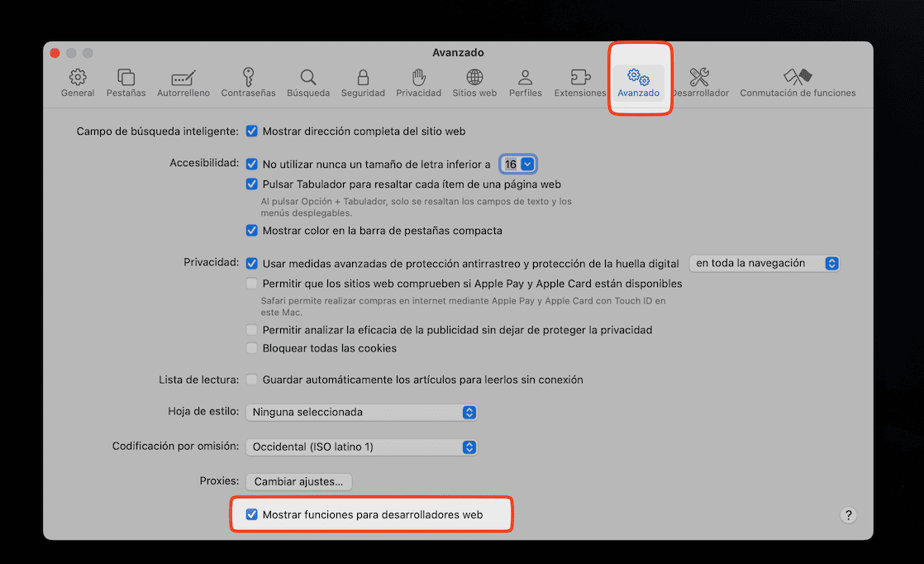The width and height of the screenshot is (924, 564).
Task: Open the General preferences pane
Action: [x=77, y=83]
